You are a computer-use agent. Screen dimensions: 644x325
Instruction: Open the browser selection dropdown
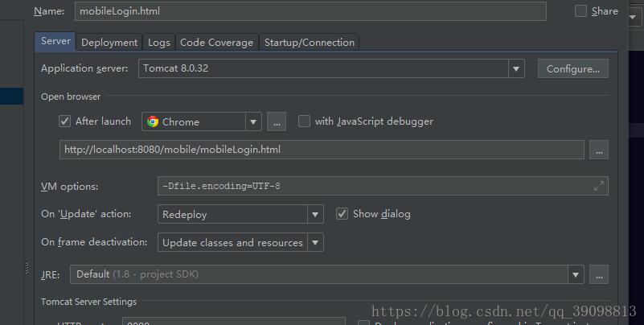pyautogui.click(x=253, y=121)
